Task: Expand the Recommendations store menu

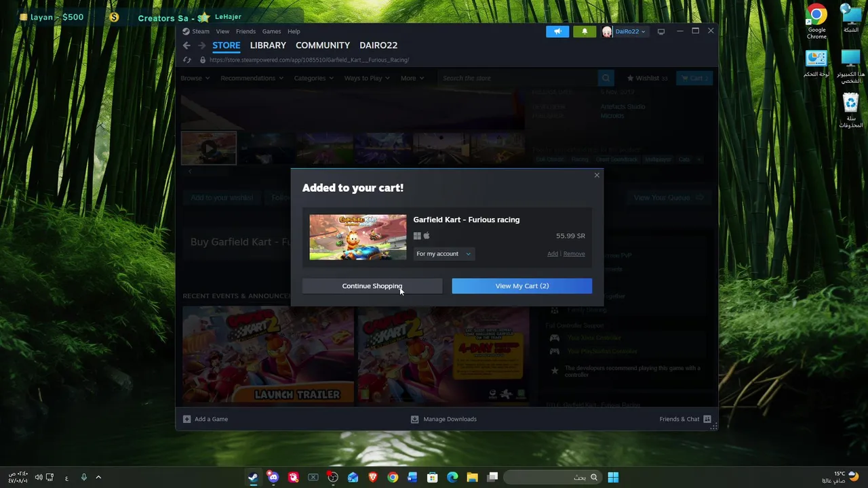Action: 252,78
